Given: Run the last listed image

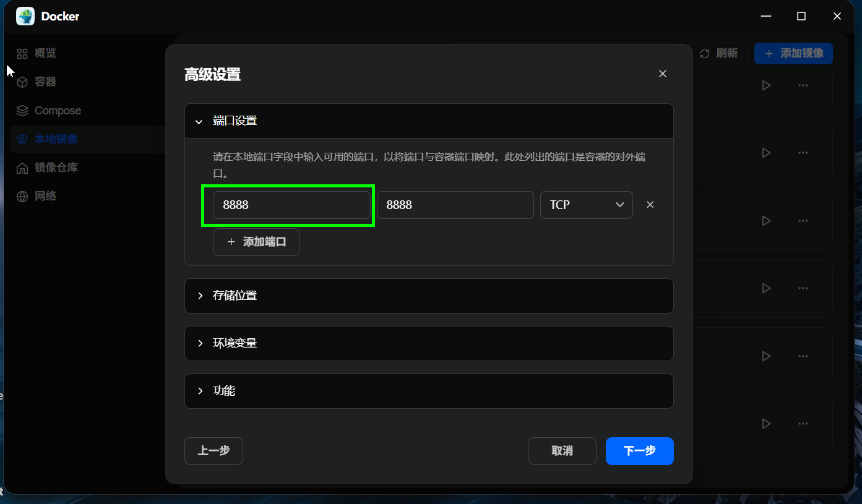Looking at the screenshot, I should (765, 424).
